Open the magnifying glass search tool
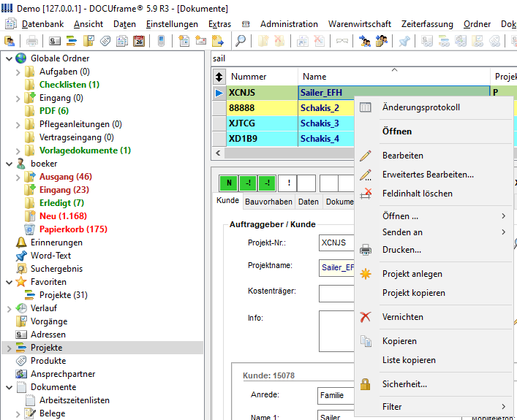 pos(241,41)
